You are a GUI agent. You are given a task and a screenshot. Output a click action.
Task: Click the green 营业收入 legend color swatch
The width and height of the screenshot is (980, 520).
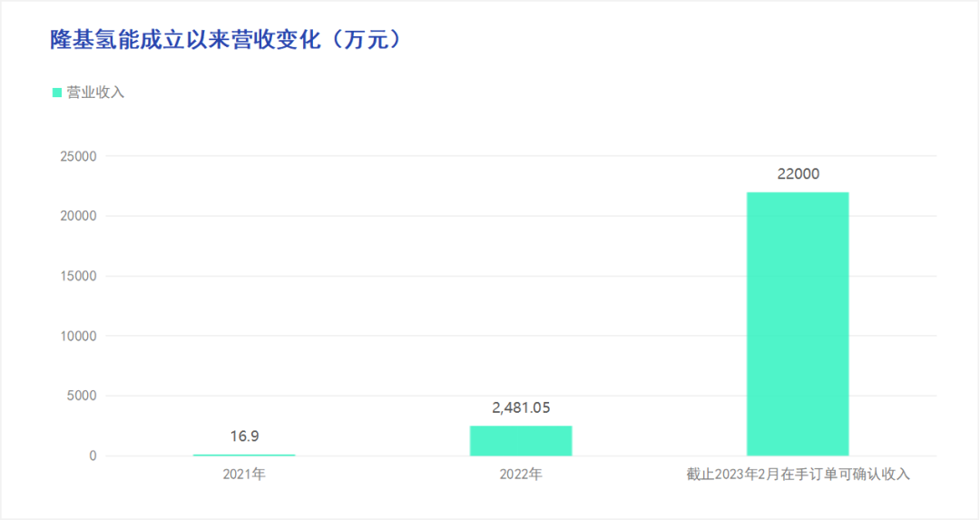coord(57,93)
